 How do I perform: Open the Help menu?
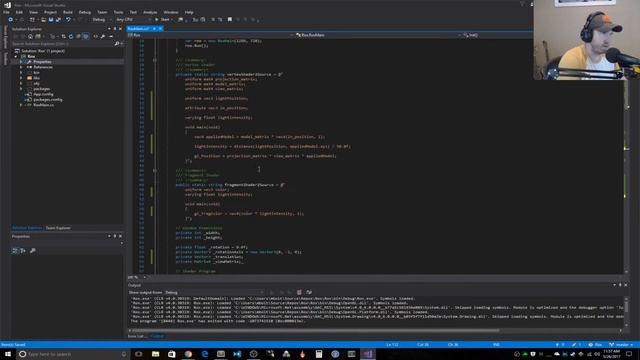pyautogui.click(x=189, y=12)
